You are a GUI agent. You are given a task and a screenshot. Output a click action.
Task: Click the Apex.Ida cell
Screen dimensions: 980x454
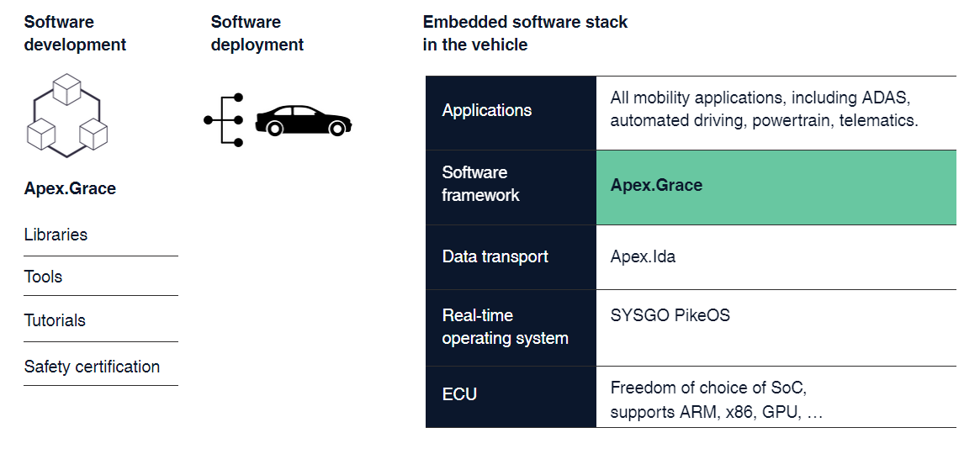[776, 257]
